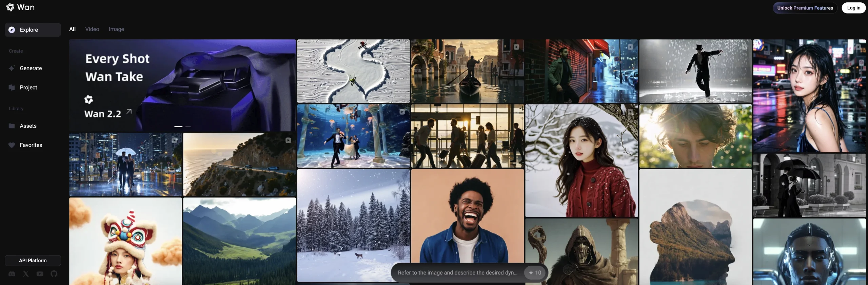Open the Venice gondola video thumbnail
Screen dimensions: 868x285
coord(468,71)
